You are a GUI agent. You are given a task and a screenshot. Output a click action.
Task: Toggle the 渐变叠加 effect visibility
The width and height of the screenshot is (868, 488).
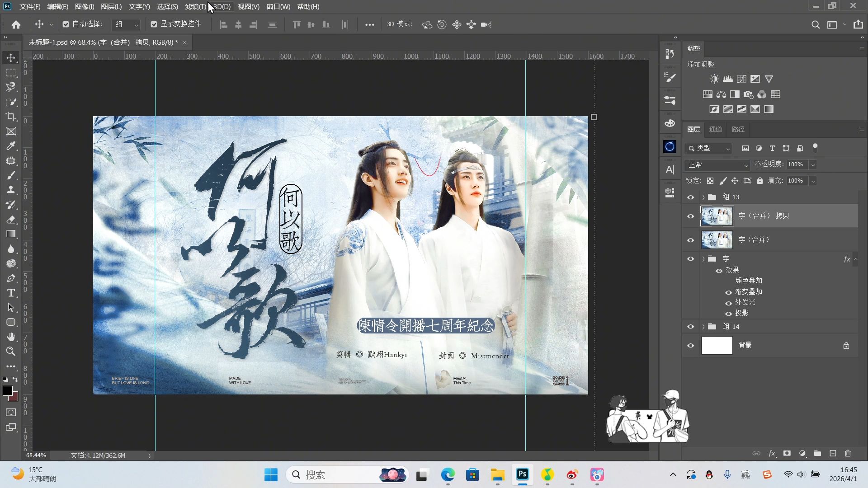point(728,292)
